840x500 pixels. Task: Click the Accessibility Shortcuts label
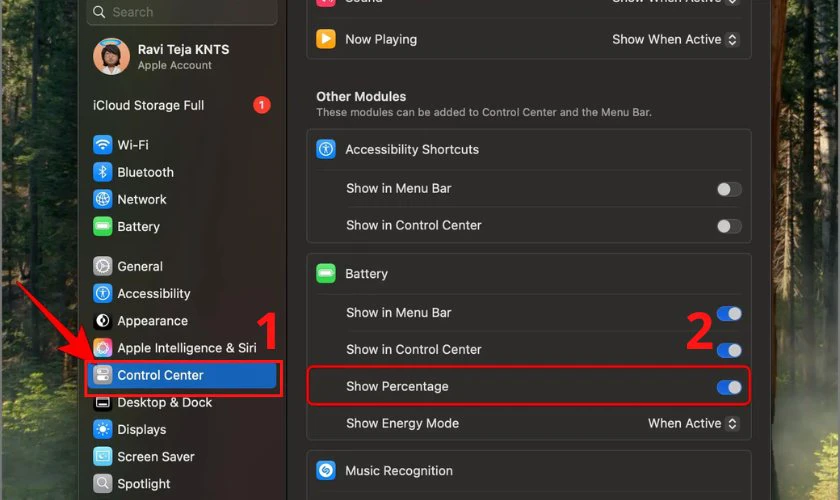point(412,150)
